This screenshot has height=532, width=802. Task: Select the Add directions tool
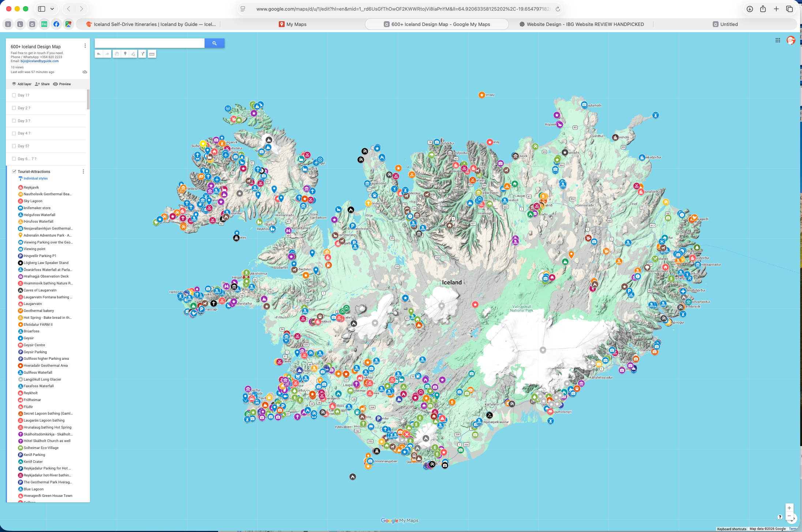coord(143,54)
